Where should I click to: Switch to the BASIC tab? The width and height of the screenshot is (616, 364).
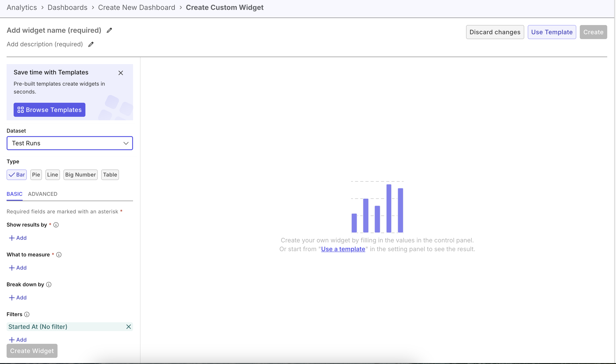point(14,194)
